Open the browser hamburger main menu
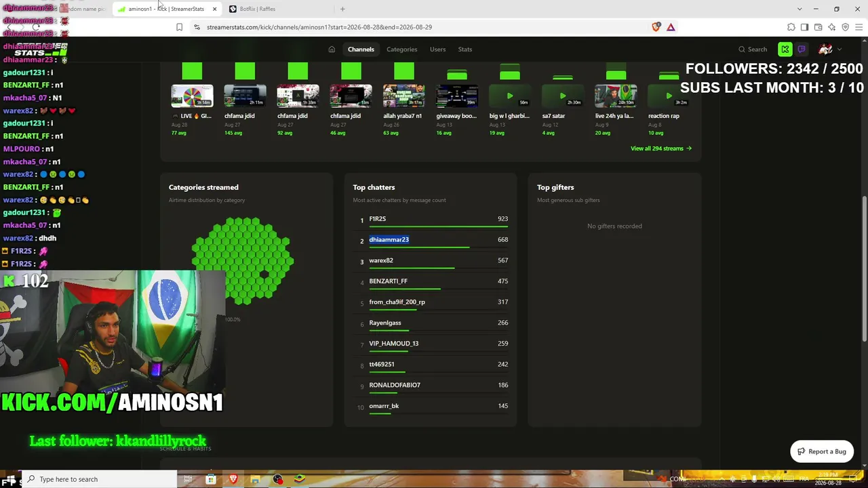 859,27
